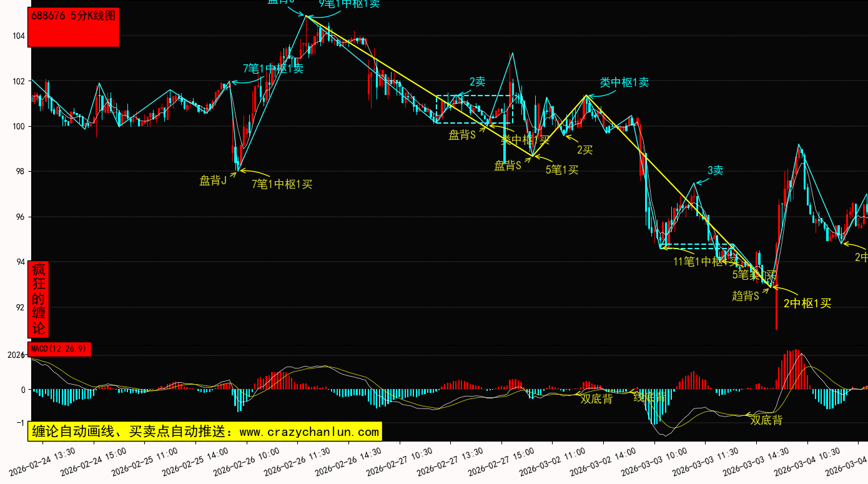This screenshot has height=484, width=868.
Task: Open the www.crazychanlun.com banner link
Action: pyautogui.click(x=204, y=432)
